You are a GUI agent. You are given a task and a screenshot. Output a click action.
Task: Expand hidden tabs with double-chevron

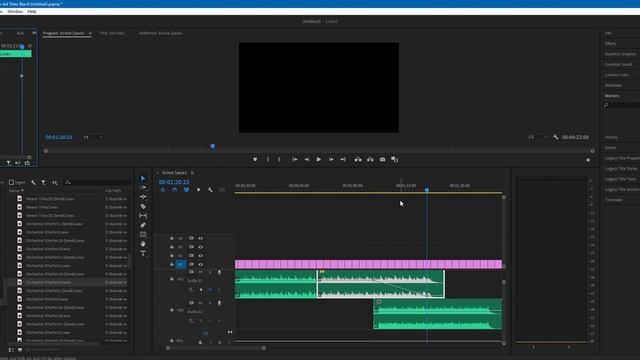coord(34,33)
